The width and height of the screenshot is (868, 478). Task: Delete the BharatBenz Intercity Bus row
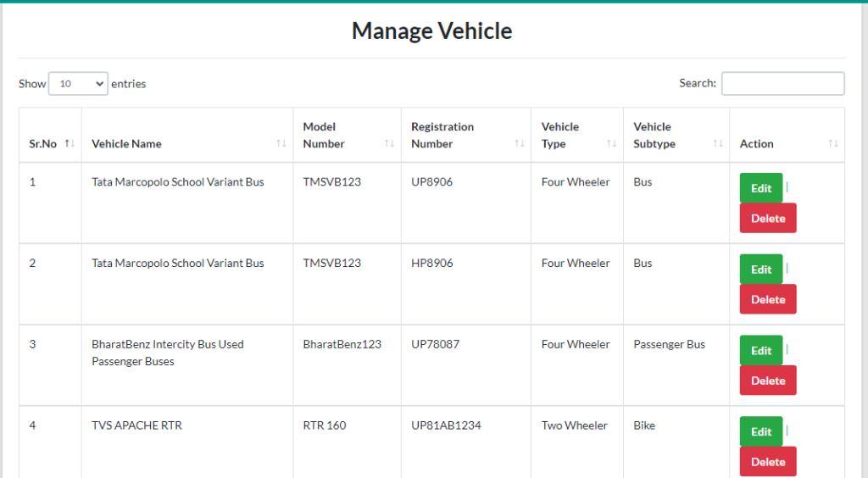click(768, 381)
